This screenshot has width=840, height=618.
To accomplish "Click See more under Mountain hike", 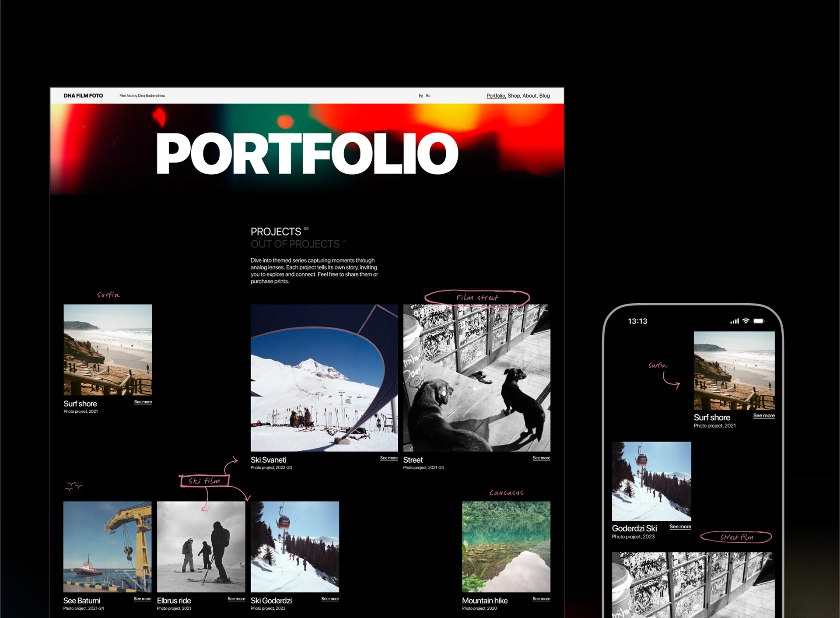I will pyautogui.click(x=541, y=599).
